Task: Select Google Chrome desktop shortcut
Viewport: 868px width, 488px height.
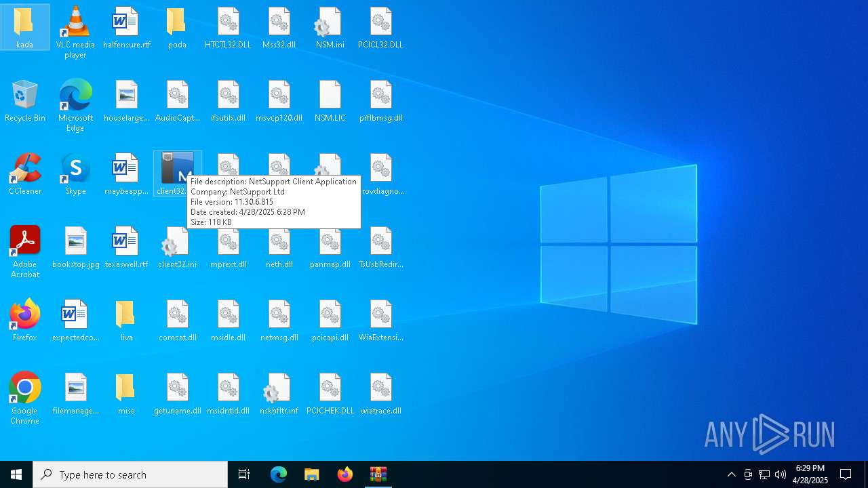Action: tap(24, 399)
